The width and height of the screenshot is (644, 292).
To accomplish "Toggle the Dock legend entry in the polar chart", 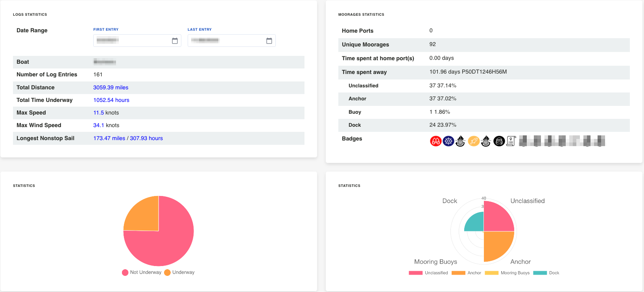I will [546, 273].
